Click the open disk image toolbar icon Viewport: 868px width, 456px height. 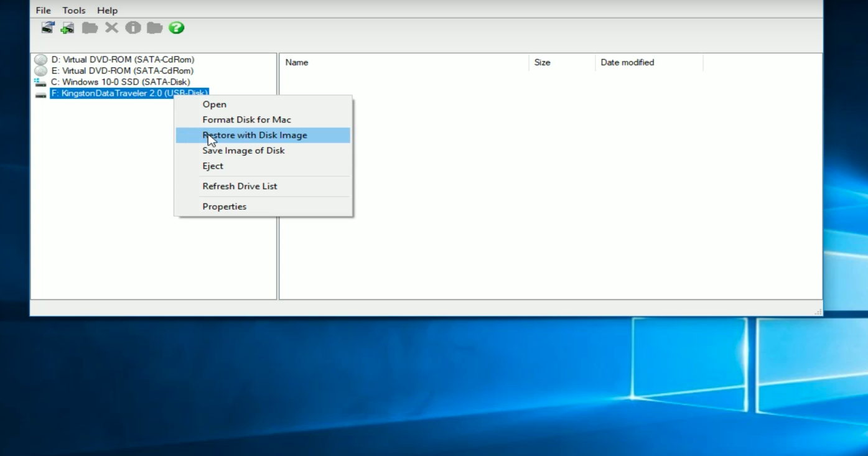[48, 27]
